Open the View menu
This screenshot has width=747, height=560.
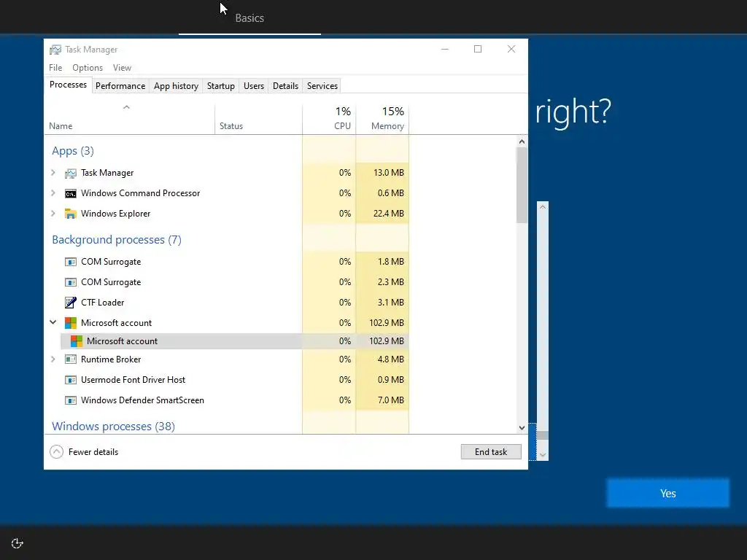pyautogui.click(x=122, y=68)
